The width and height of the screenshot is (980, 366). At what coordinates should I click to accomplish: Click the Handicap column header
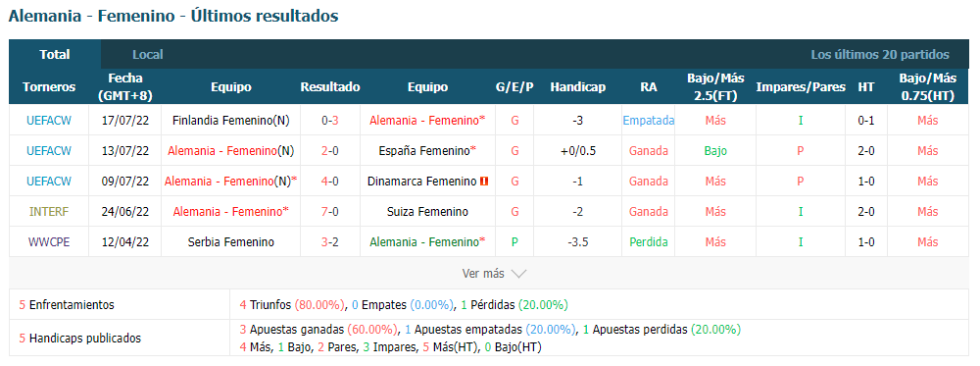[577, 87]
